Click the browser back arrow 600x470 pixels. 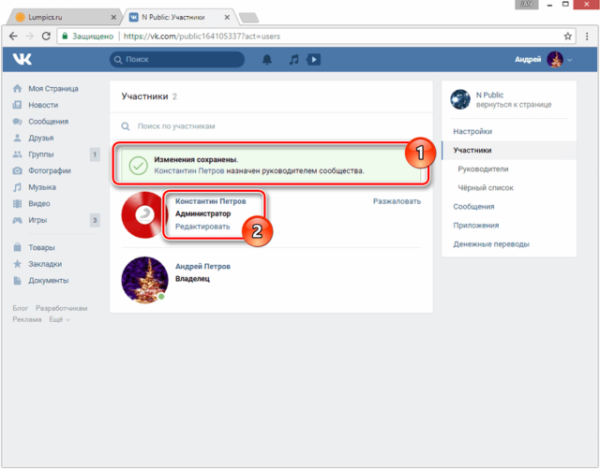(13, 36)
